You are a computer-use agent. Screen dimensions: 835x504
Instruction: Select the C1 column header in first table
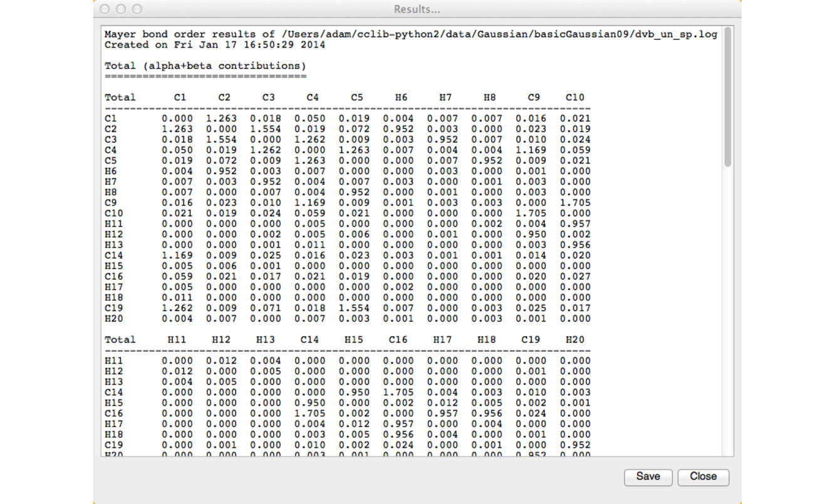click(180, 98)
